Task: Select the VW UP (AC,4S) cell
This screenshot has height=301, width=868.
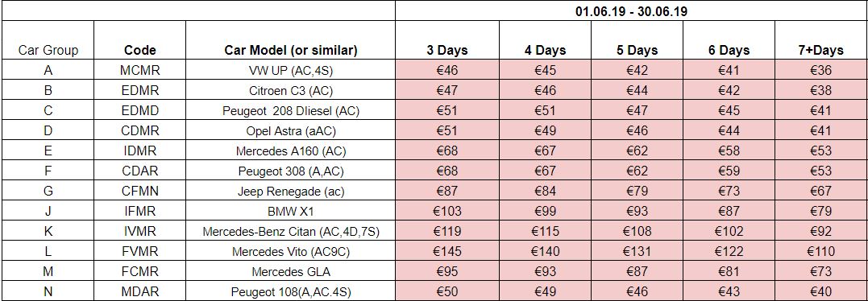Action: (291, 70)
